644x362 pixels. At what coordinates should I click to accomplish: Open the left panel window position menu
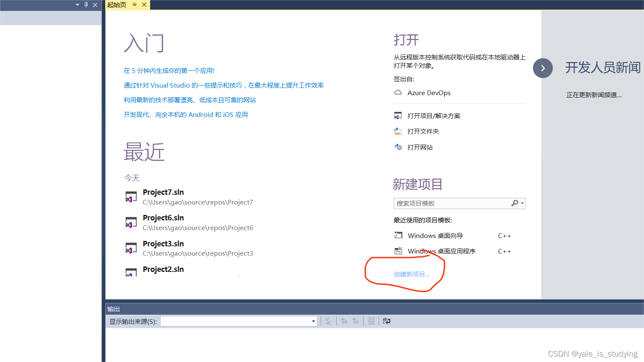click(x=78, y=5)
